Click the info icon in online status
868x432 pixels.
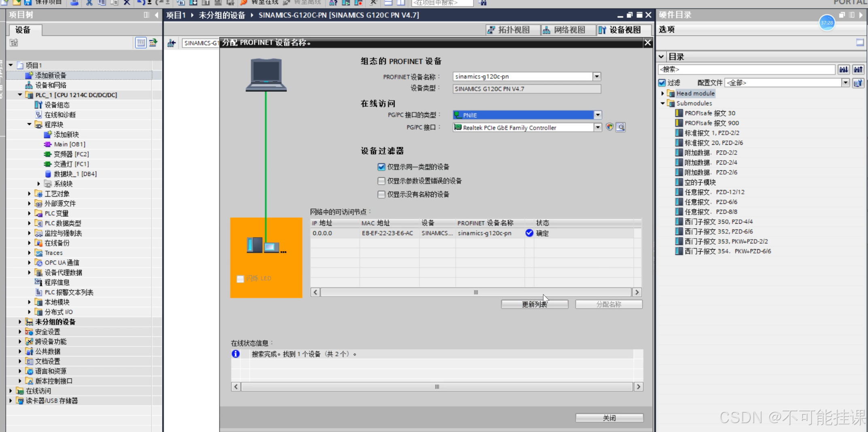(236, 354)
